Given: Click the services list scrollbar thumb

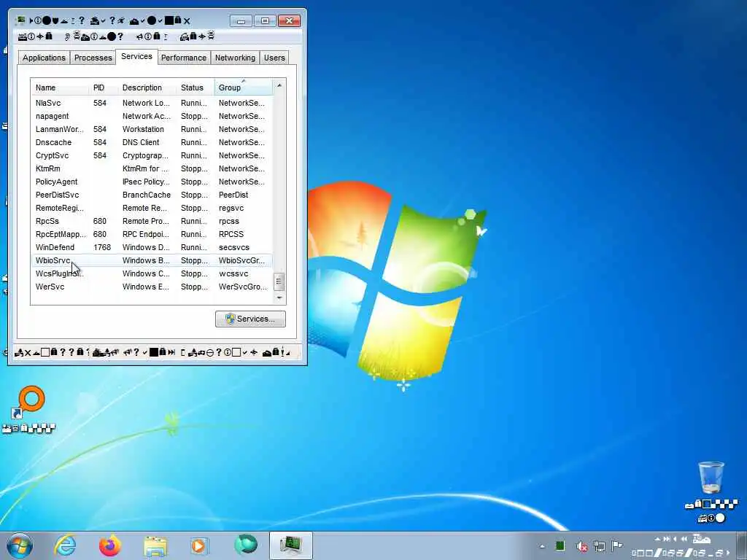Looking at the screenshot, I should click(x=279, y=282).
